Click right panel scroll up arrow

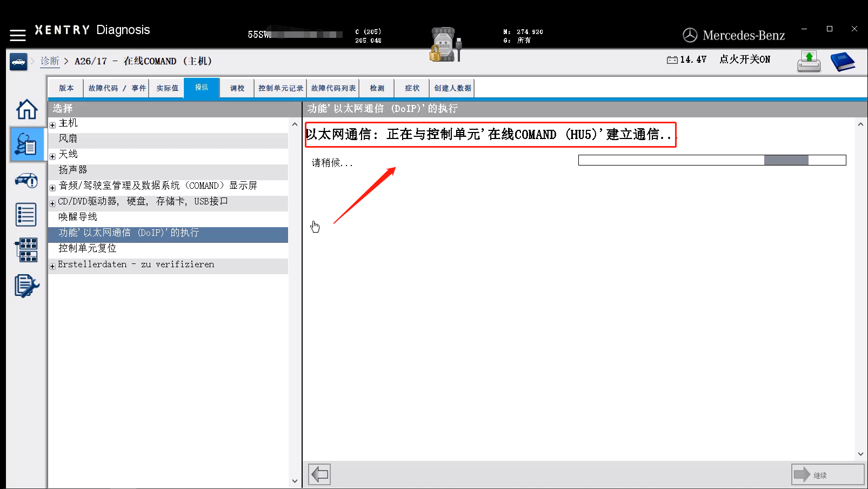(860, 124)
